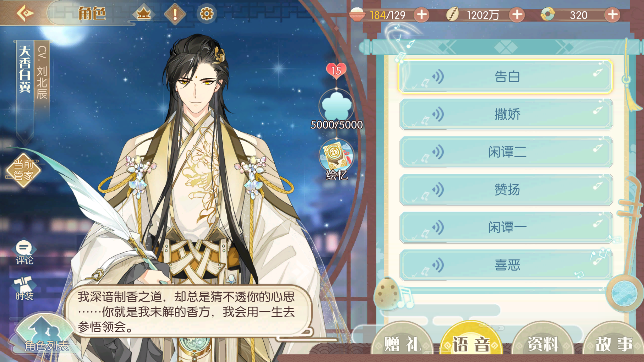
Task: Tap the heart affection level 15
Action: 336,70
